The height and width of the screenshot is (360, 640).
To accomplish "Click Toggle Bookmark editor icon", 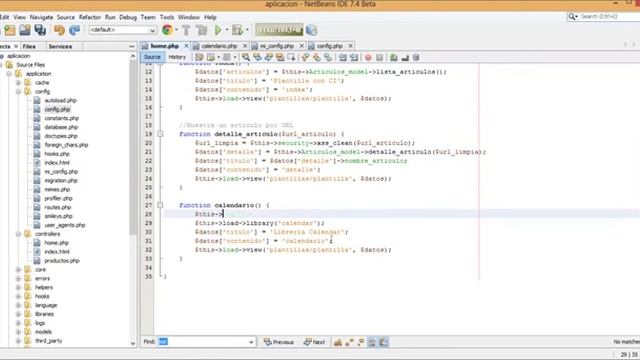I will [328, 58].
